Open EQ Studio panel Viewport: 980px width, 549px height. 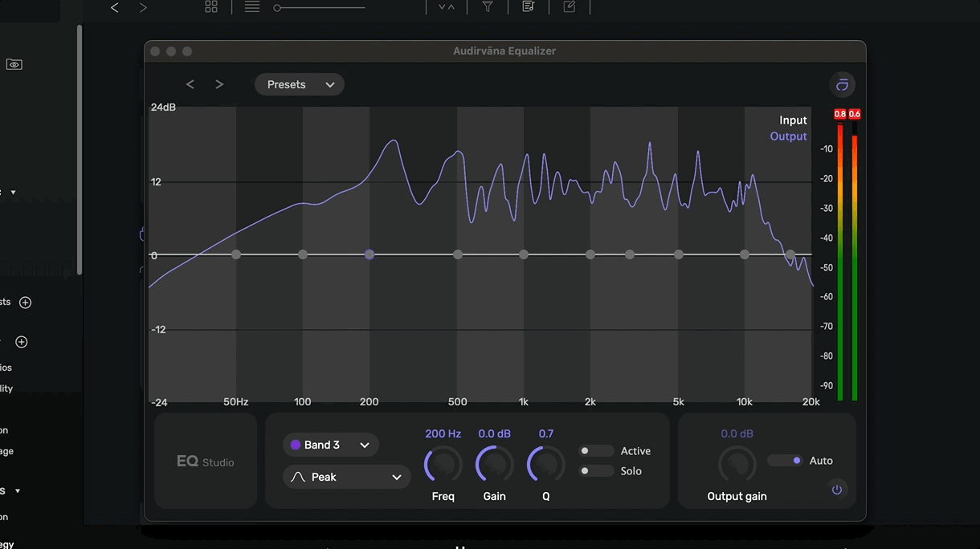click(206, 462)
